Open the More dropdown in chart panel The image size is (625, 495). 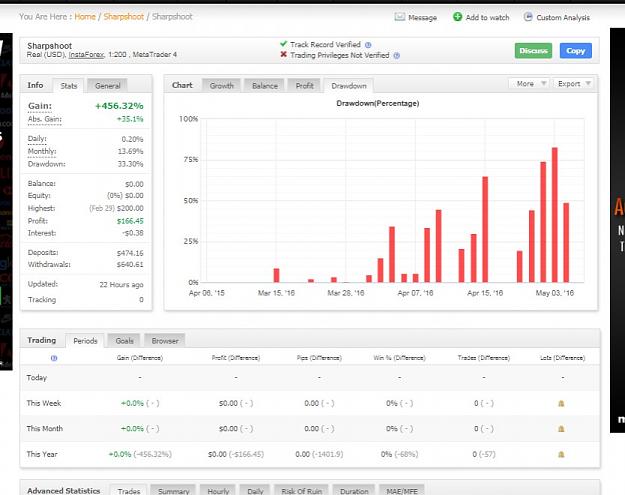point(530,84)
